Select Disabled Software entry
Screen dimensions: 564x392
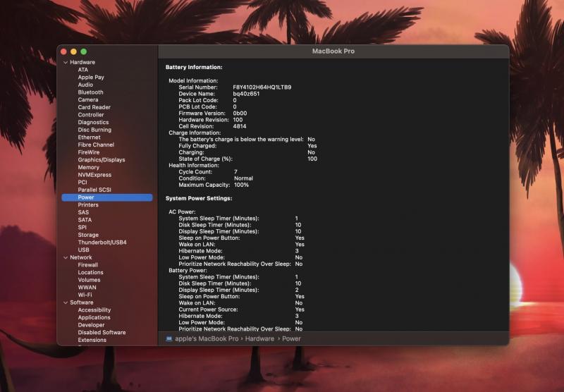pos(102,333)
